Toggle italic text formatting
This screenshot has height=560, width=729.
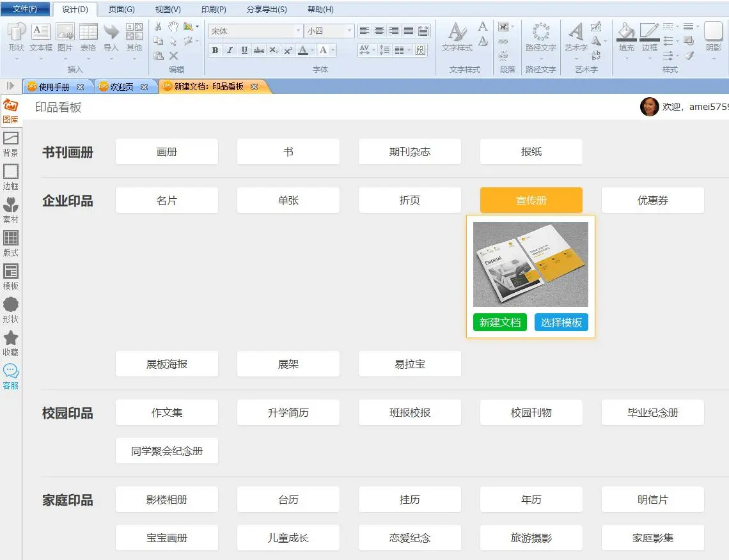[x=230, y=51]
